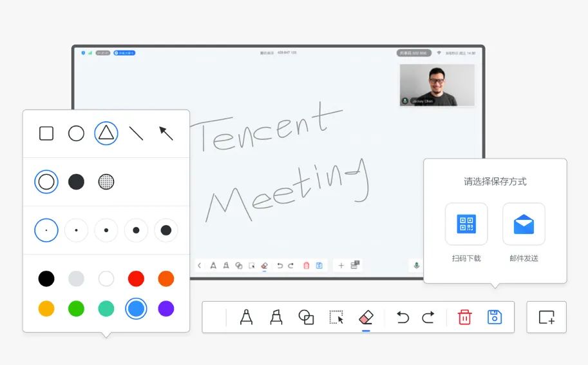Choose the straight line shape
Image resolution: width=588 pixels, height=365 pixels.
(x=136, y=133)
